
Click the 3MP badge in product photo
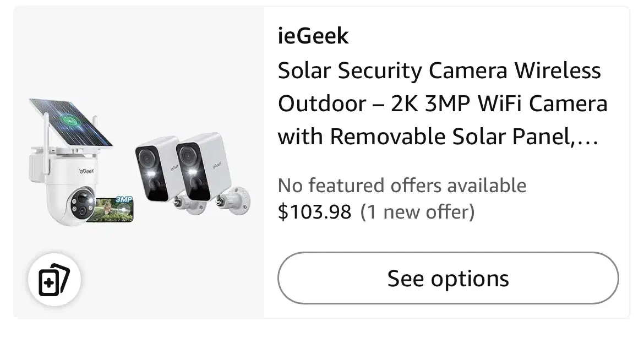click(124, 199)
